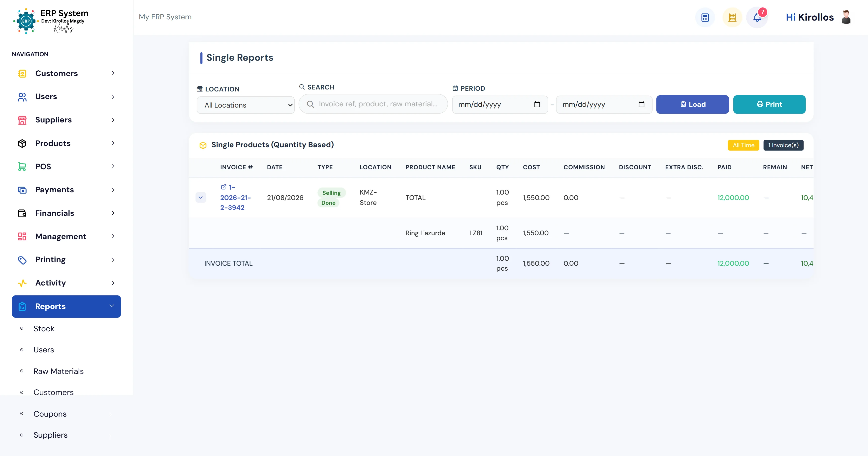This screenshot has height=456, width=868.
Task: Open the calculator icon in header
Action: coord(705,18)
